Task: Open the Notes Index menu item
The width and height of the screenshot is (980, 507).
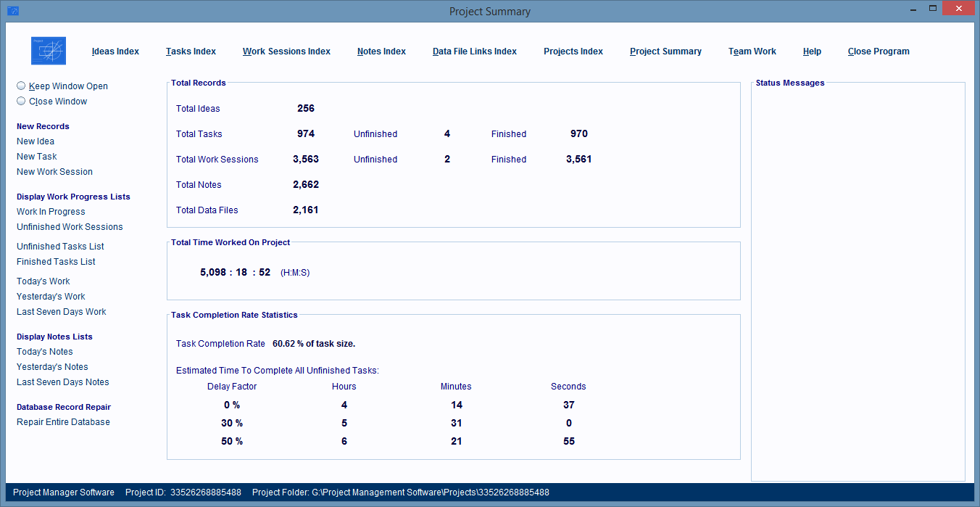Action: pos(381,51)
